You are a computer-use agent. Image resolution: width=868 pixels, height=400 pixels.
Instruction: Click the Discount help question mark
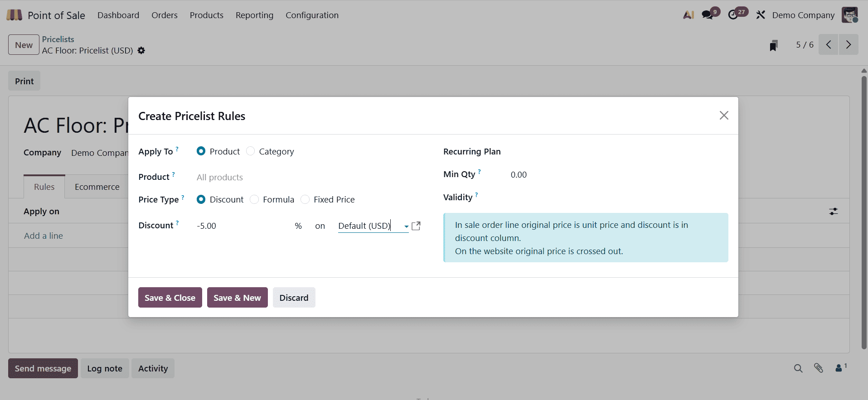177,222
